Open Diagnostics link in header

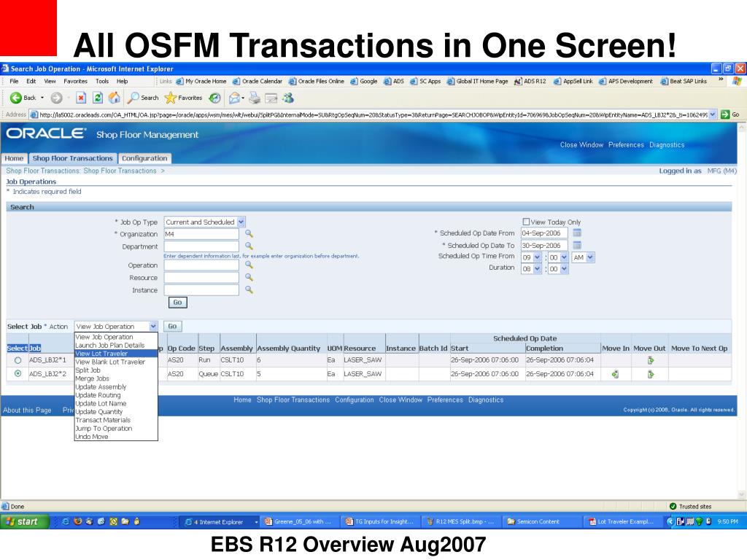coord(667,145)
